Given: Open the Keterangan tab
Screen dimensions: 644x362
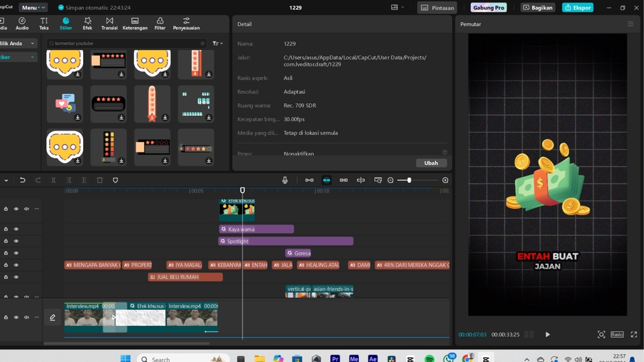Looking at the screenshot, I should click(x=135, y=23).
